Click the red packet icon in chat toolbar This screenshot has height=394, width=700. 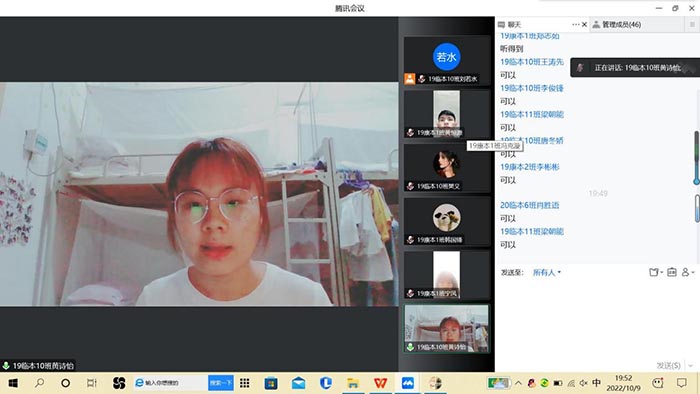tap(672, 272)
